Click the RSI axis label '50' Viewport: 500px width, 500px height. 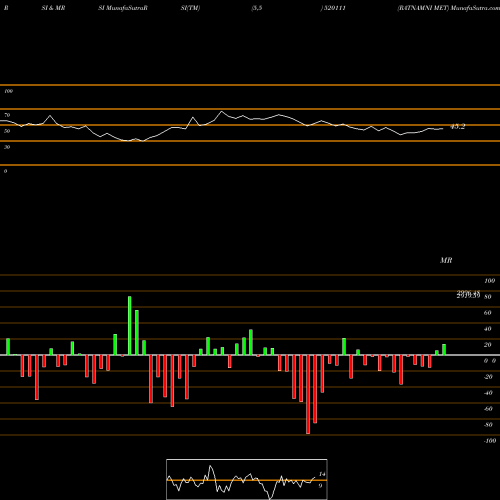7,131
